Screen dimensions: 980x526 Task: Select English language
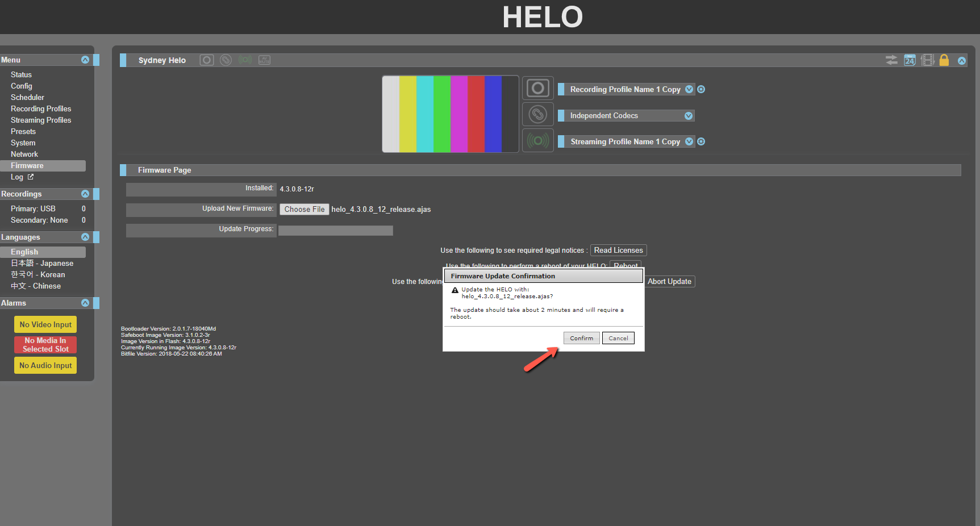coord(43,252)
